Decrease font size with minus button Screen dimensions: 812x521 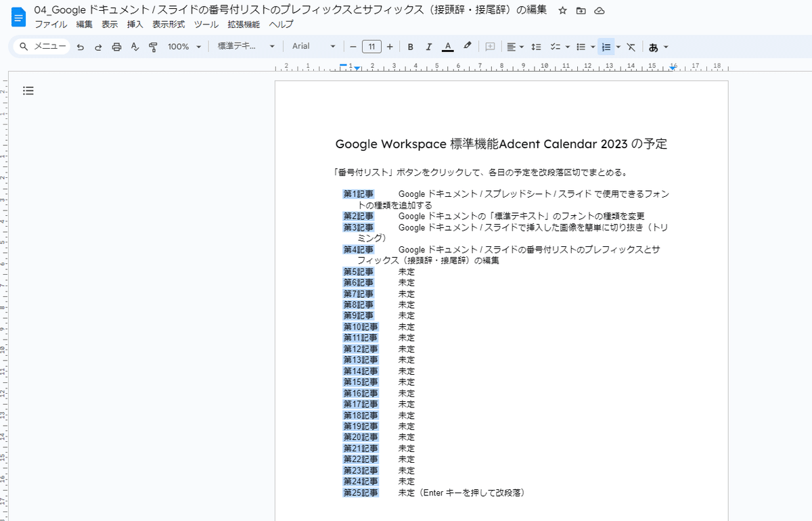coord(353,47)
